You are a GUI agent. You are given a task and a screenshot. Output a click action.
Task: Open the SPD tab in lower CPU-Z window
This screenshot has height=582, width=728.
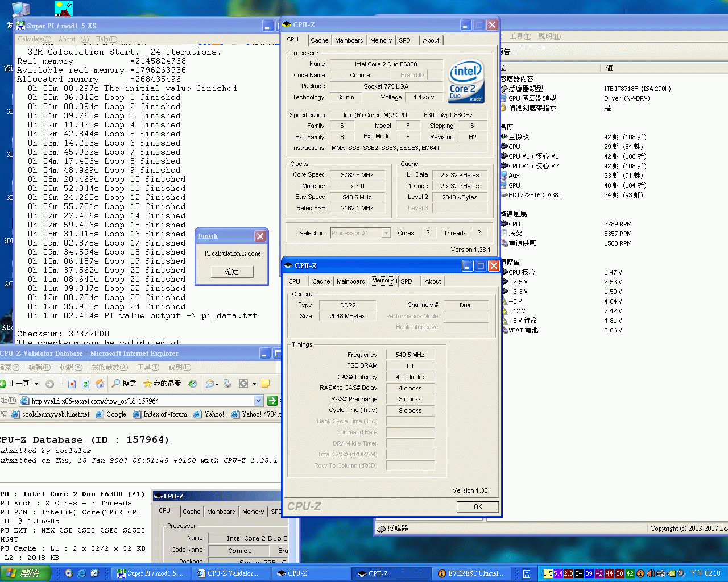point(406,281)
